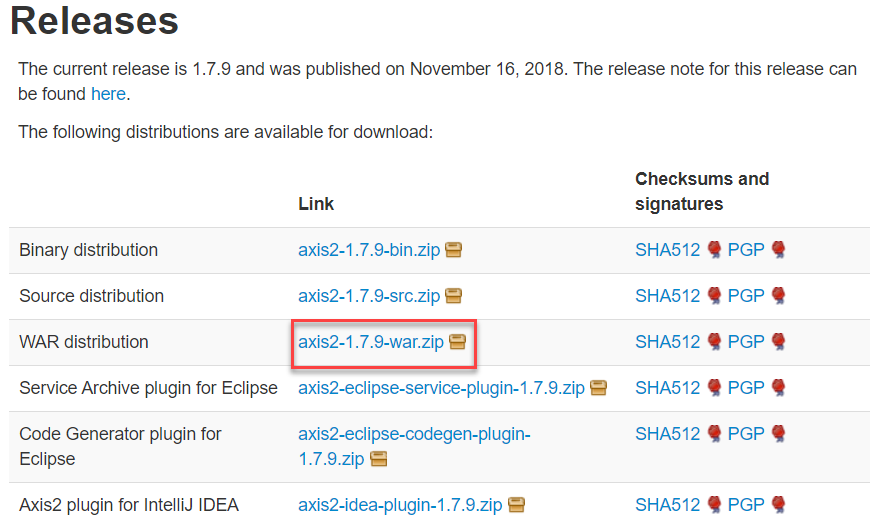This screenshot has height=525, width=872.
Task: Click the seal icon after PGP in WAR row
Action: point(778,342)
